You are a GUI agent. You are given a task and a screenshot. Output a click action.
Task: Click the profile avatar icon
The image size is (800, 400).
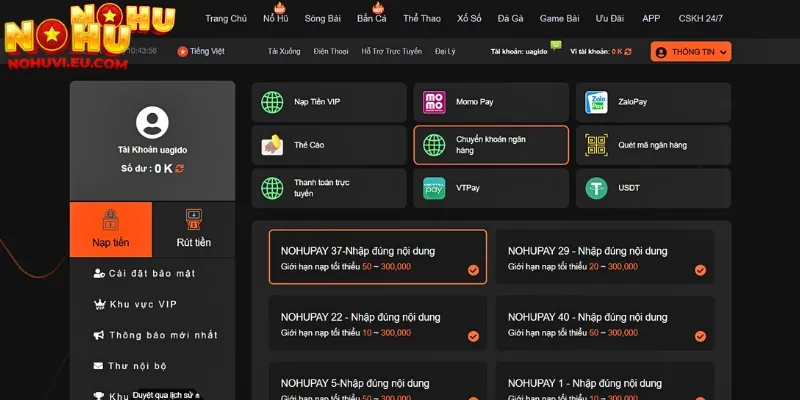(152, 122)
